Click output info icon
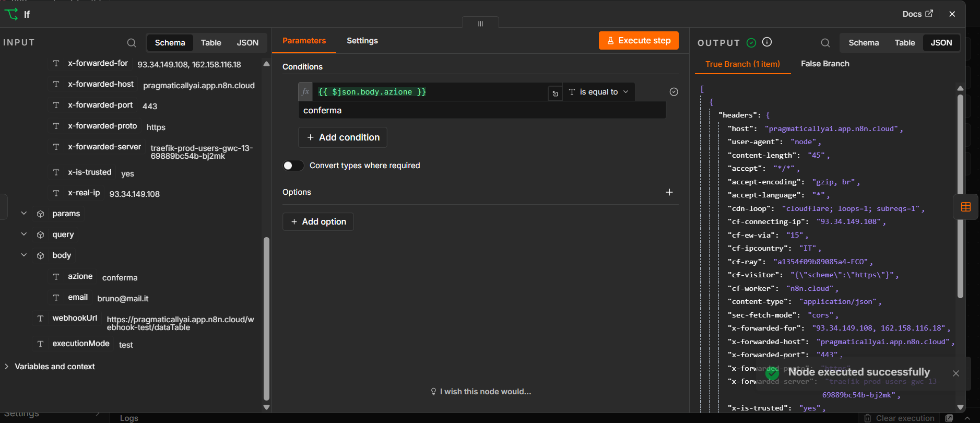Viewport: 980px width, 423px height. pos(767,42)
